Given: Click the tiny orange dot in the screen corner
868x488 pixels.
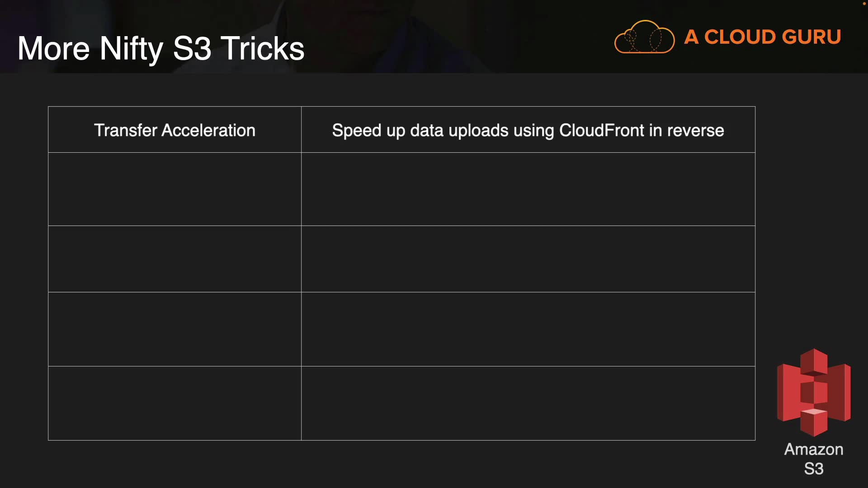Looking at the screenshot, I should pyautogui.click(x=864, y=4).
